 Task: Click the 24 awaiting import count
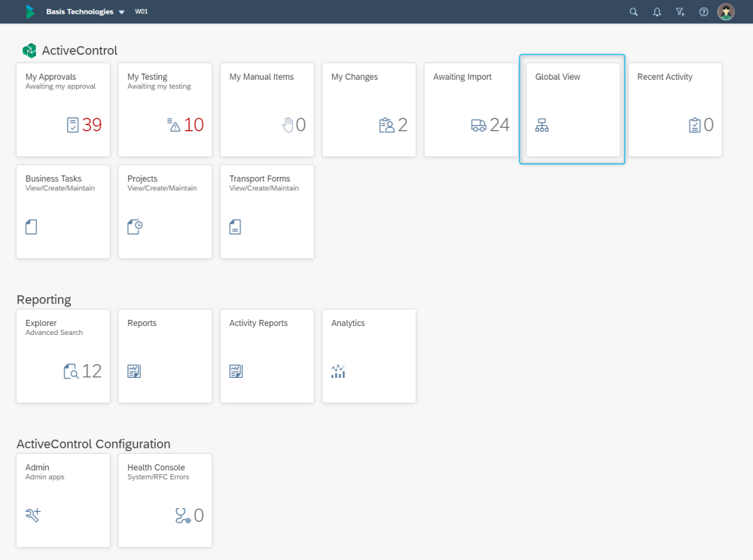click(499, 125)
